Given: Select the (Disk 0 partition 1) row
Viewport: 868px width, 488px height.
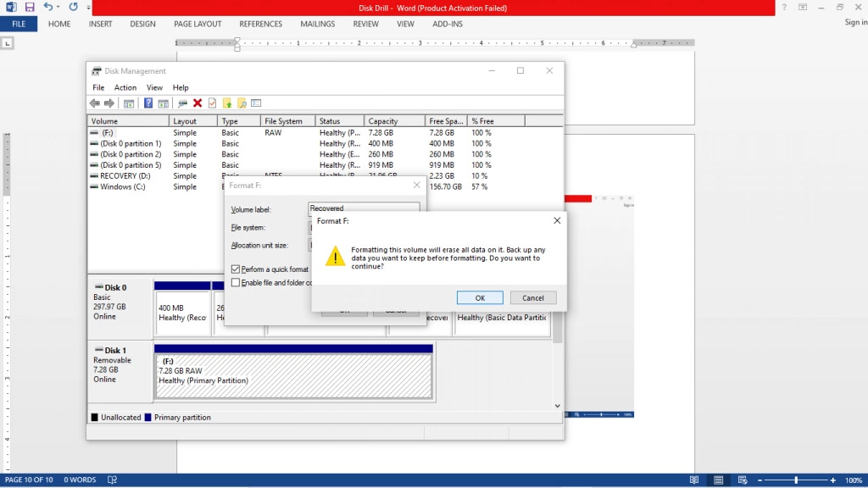Looking at the screenshot, I should (325, 143).
